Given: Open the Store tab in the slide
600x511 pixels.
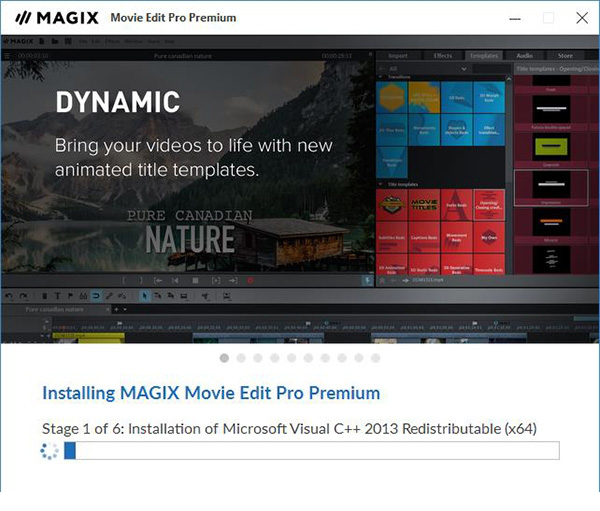Looking at the screenshot, I should (565, 56).
